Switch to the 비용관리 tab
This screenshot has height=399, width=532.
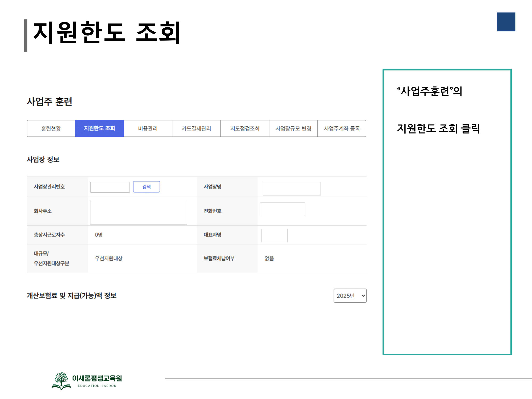click(148, 128)
